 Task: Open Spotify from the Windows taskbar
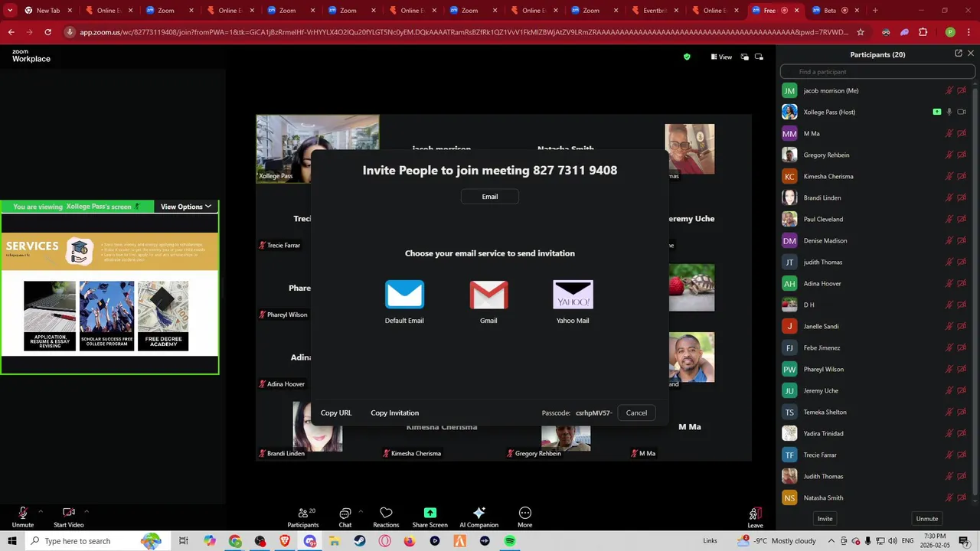(x=510, y=541)
